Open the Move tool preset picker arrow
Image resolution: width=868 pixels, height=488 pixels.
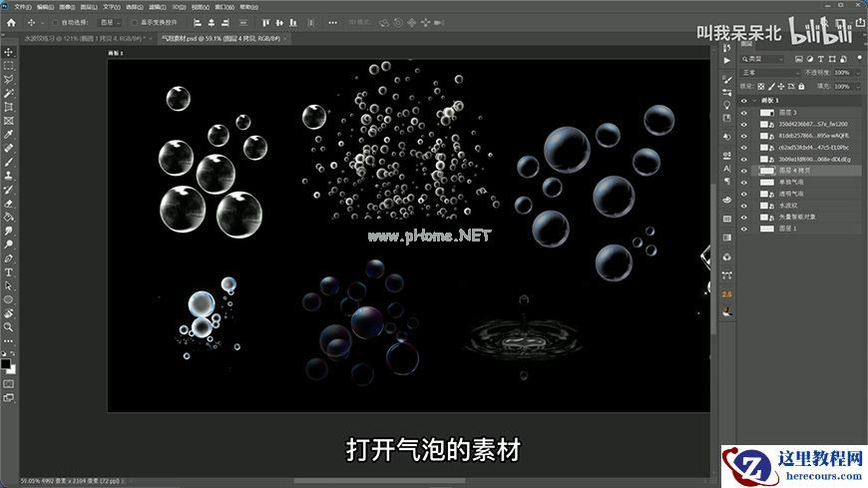(42, 23)
